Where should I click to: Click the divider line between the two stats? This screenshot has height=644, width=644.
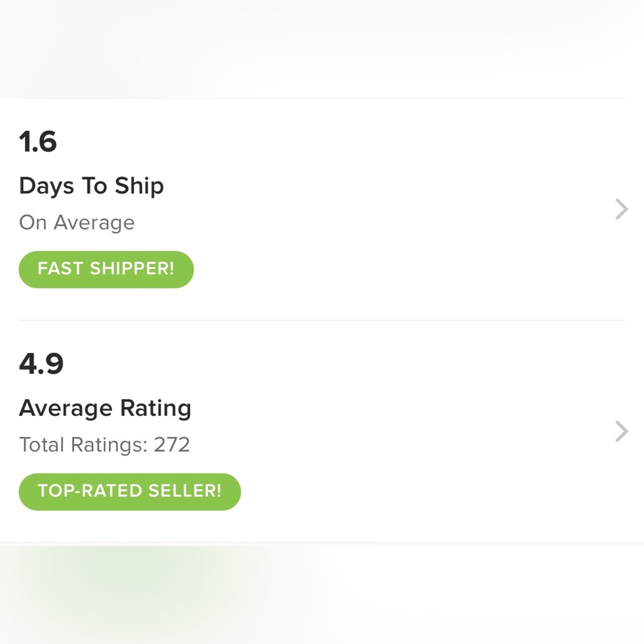coord(322,320)
